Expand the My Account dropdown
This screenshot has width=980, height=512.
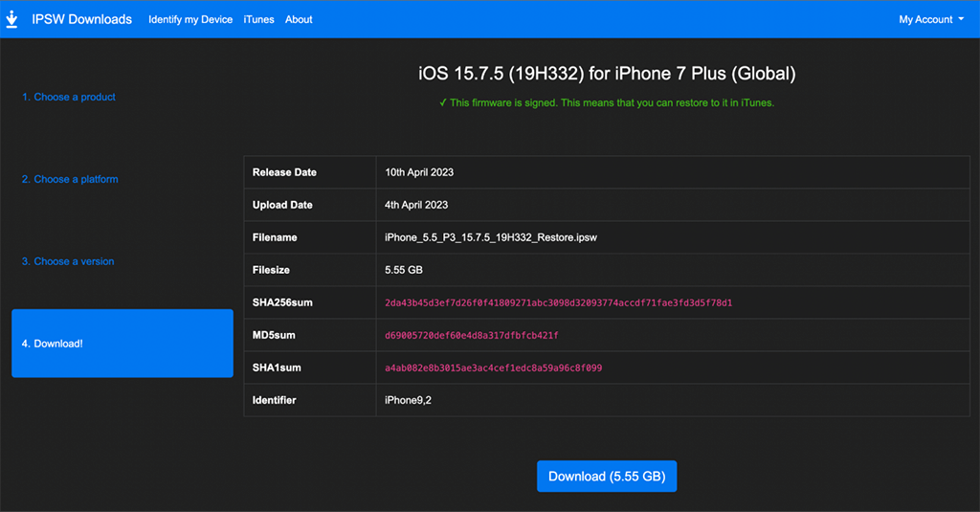(930, 19)
